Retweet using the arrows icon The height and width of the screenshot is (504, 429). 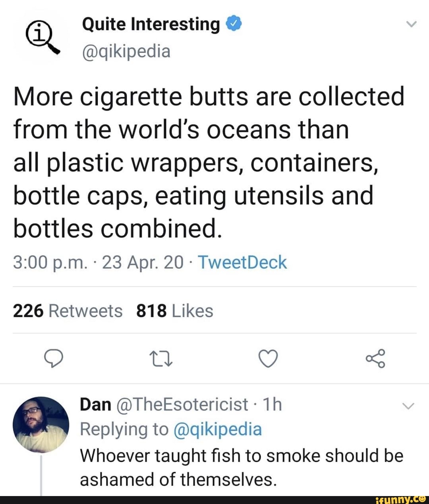coord(160,359)
